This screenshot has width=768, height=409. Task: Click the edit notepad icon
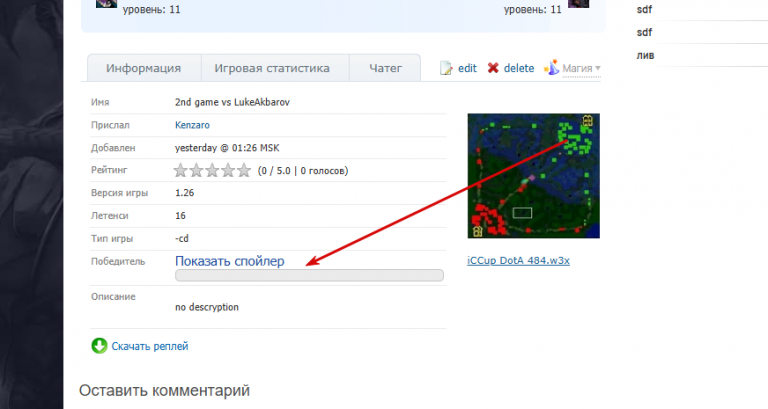(446, 68)
